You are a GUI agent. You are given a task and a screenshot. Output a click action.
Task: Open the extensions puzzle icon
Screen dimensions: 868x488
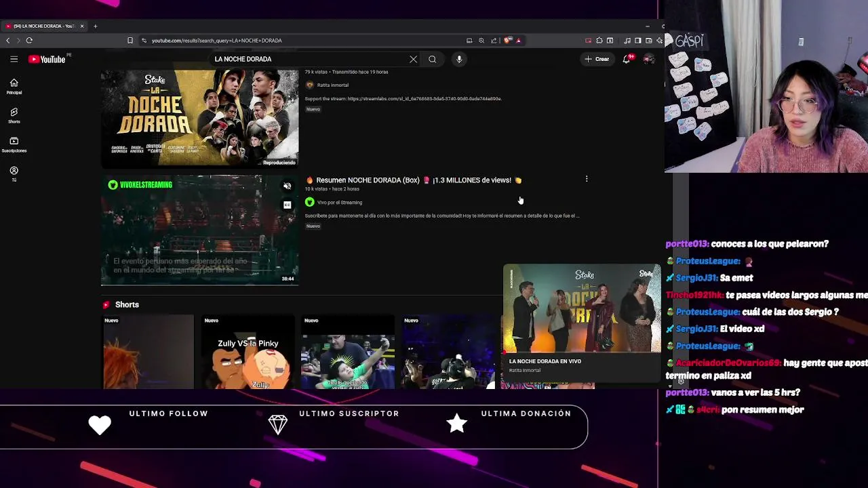pyautogui.click(x=599, y=41)
